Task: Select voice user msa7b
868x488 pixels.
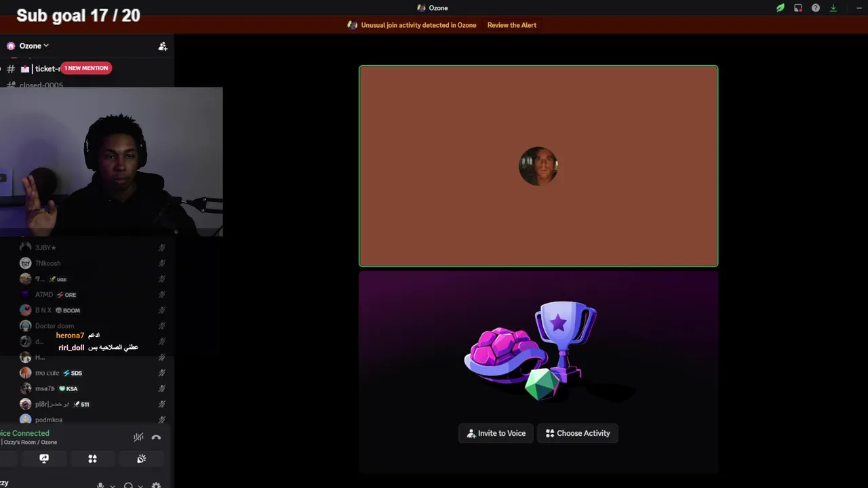Action: 92,388
